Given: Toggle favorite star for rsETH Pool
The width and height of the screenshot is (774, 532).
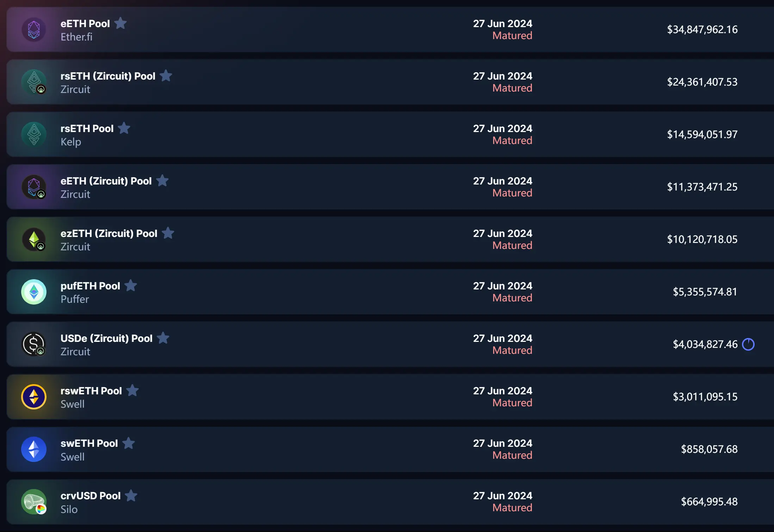Looking at the screenshot, I should (124, 129).
